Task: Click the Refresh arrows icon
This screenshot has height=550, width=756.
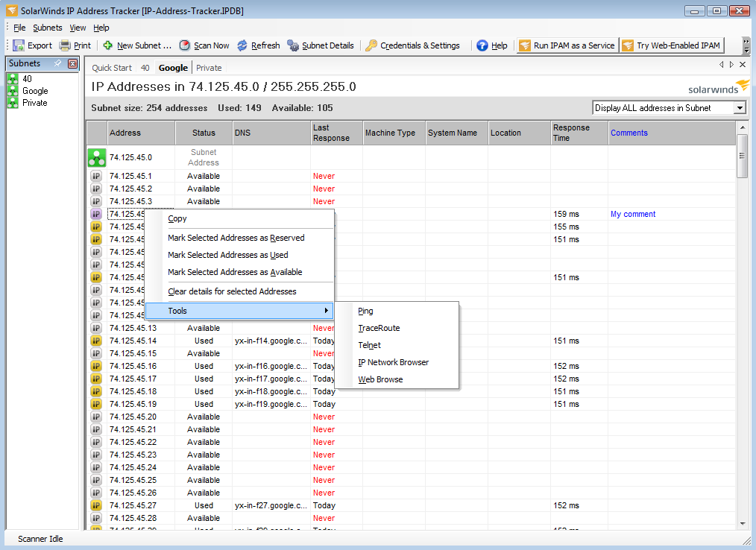Action: (x=242, y=45)
